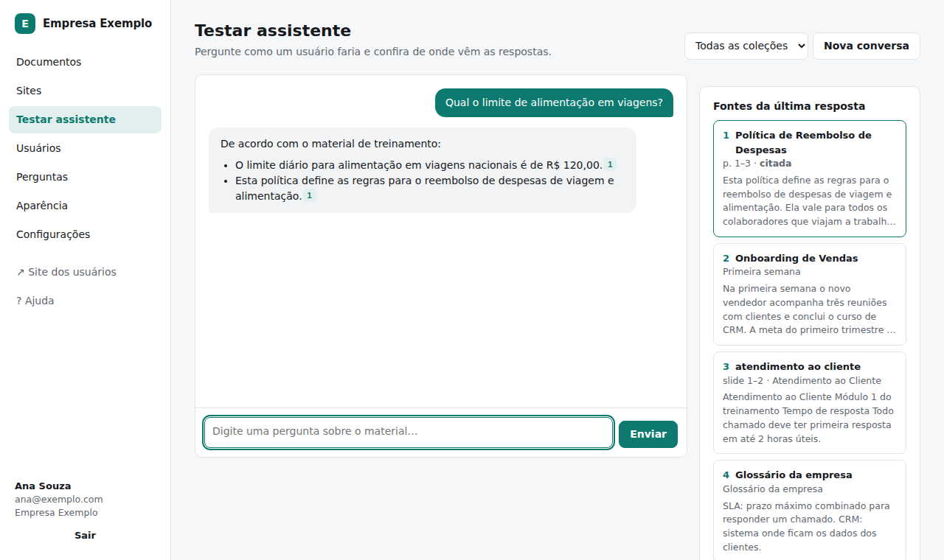
Task: Click the 'slide 1–2 · Atendimento ao Cliente' label
Action: (802, 381)
